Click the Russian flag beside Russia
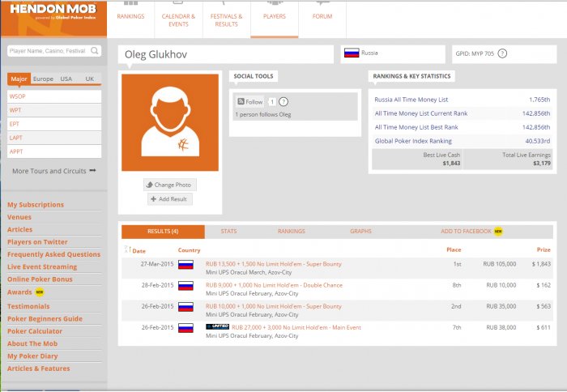The image size is (567, 392). 352,53
